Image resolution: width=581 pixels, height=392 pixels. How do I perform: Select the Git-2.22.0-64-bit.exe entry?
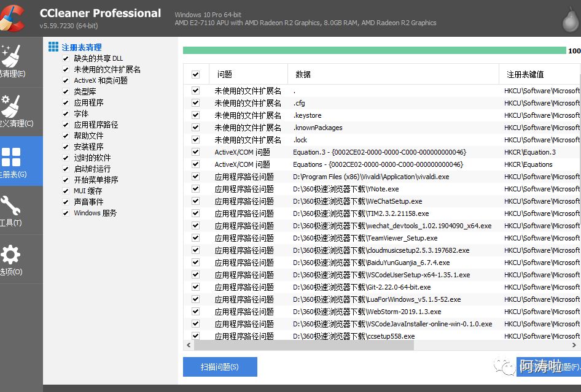[x=362, y=287]
